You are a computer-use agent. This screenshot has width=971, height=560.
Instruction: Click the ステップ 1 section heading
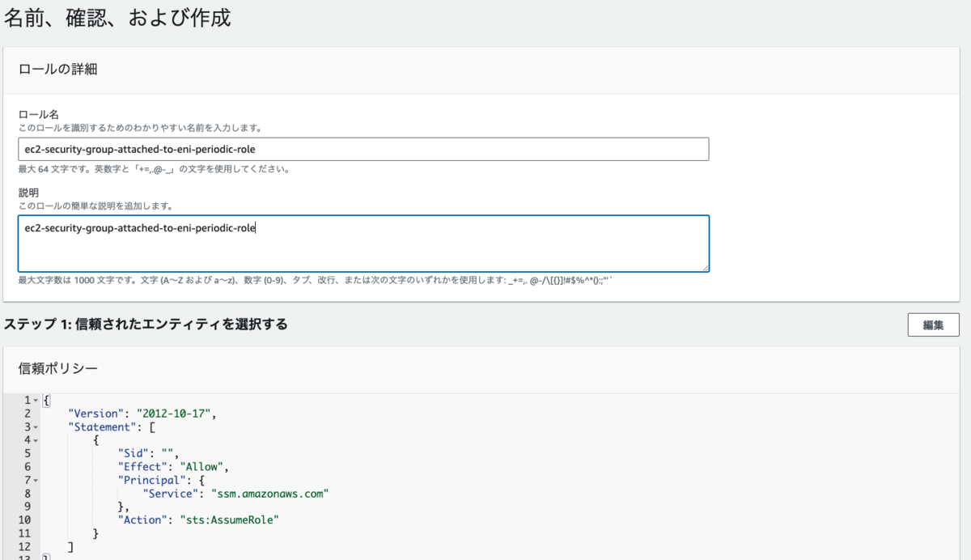click(x=146, y=324)
